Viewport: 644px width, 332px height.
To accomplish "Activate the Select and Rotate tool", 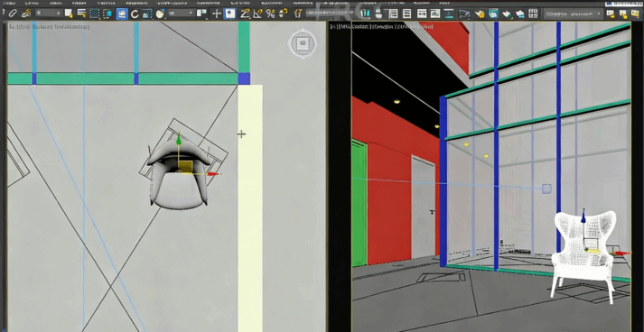I will pos(135,14).
